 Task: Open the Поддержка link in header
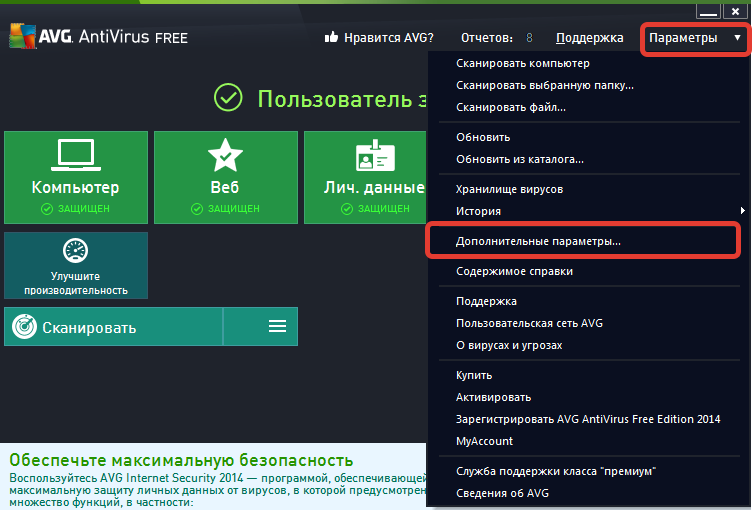pyautogui.click(x=589, y=38)
